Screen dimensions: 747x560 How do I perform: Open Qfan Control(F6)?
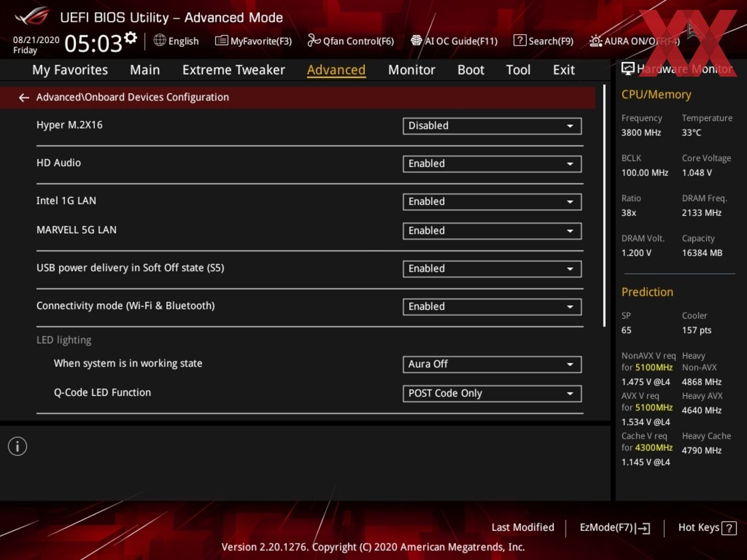tap(350, 41)
